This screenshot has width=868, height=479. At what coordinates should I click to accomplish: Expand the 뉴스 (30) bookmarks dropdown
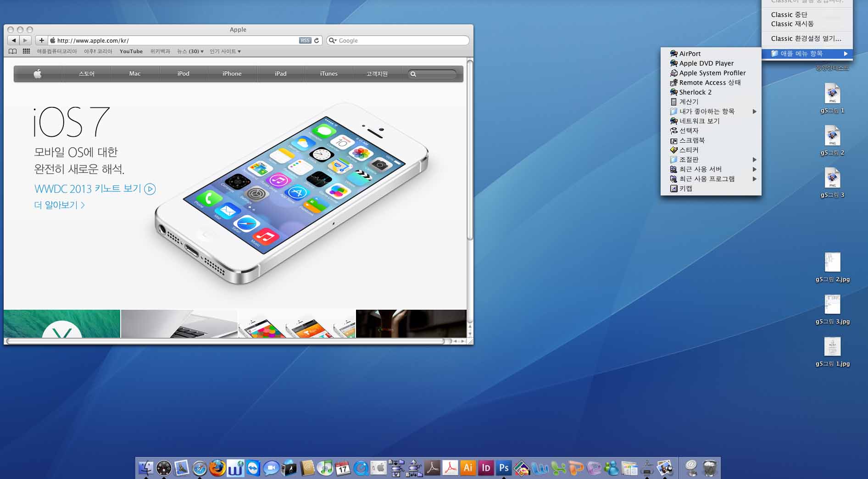190,51
